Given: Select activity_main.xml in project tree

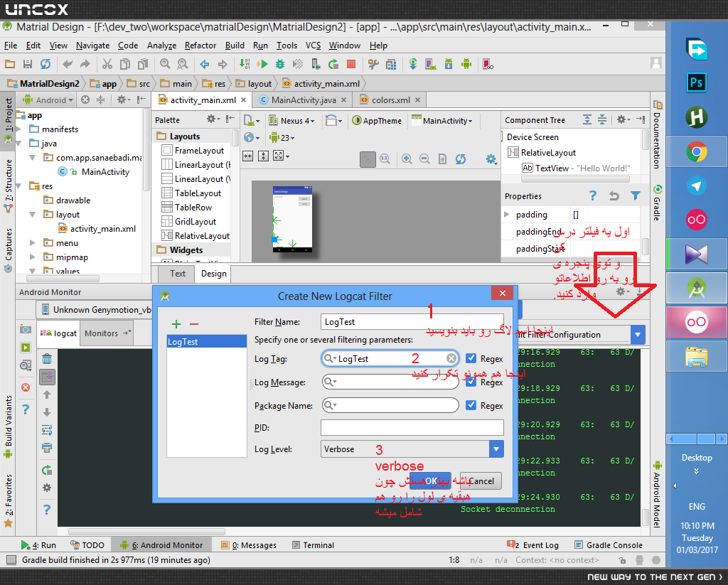Looking at the screenshot, I should (97, 228).
